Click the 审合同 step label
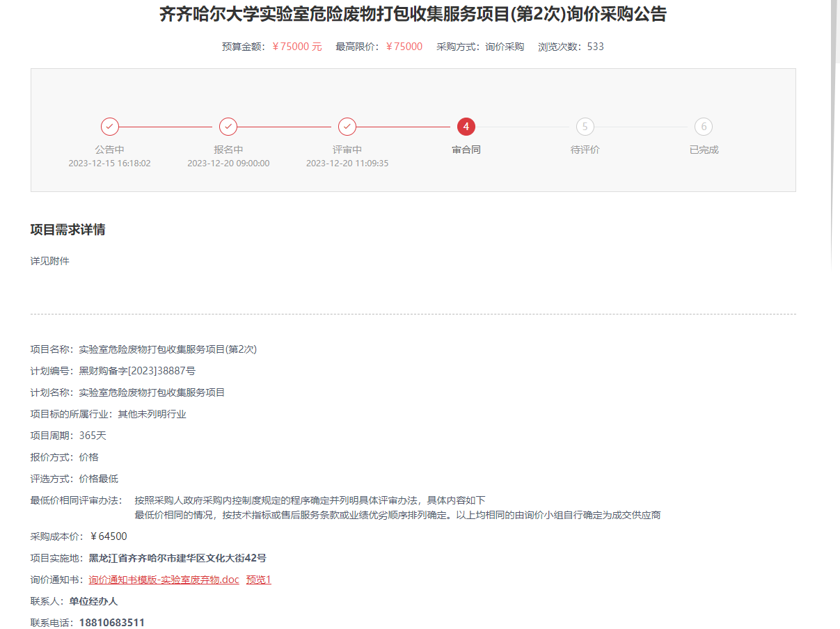The height and width of the screenshot is (629, 840). pos(466,150)
